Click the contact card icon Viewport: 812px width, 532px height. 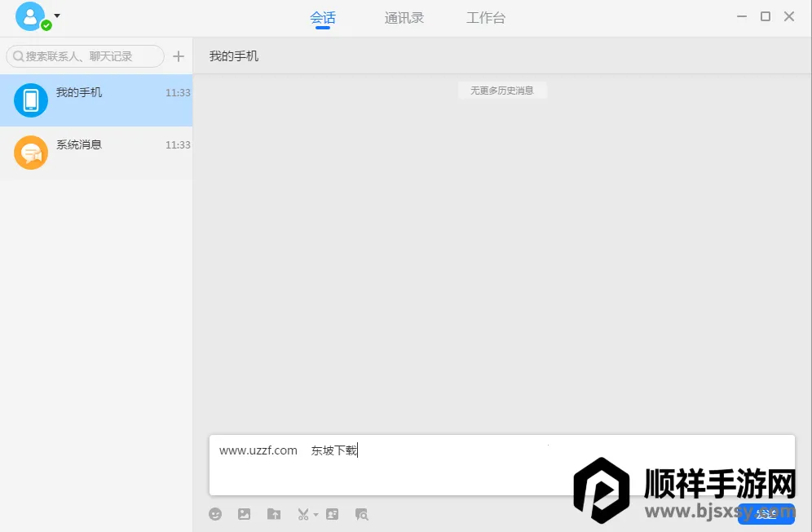coord(332,514)
